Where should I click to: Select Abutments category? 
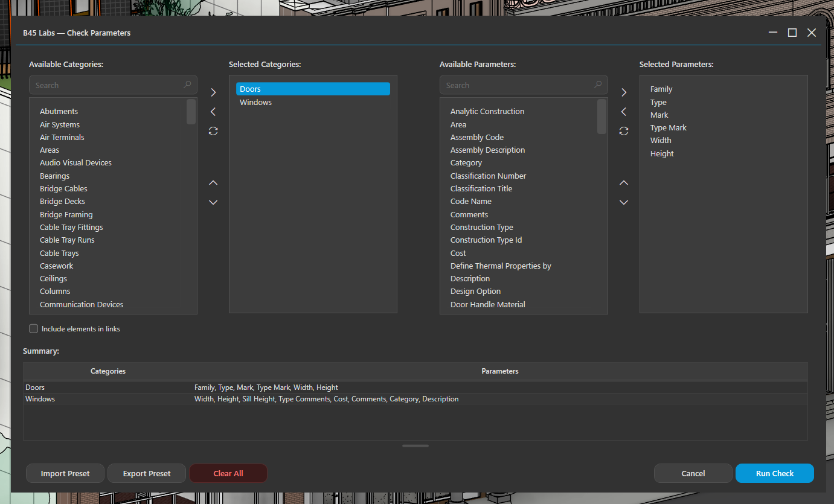[59, 111]
